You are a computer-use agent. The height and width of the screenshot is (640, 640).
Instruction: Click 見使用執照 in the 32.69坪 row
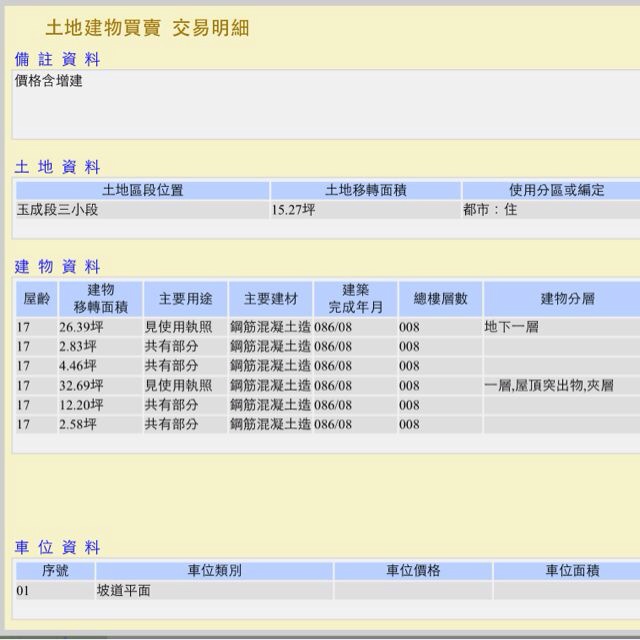(x=179, y=385)
